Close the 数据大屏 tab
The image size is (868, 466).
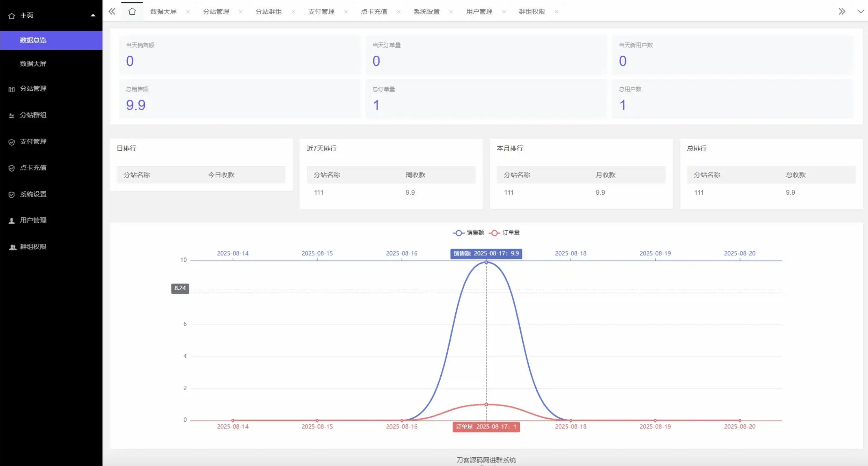click(x=188, y=12)
